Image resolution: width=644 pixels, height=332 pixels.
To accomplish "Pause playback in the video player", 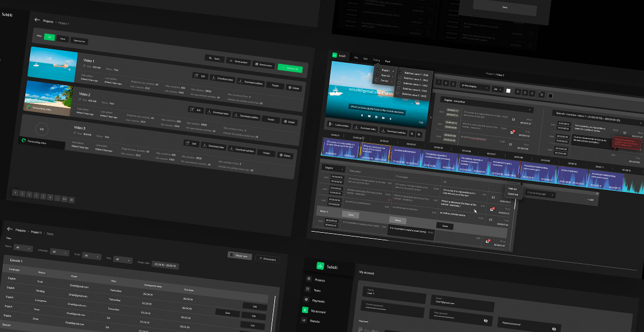I will [x=376, y=117].
